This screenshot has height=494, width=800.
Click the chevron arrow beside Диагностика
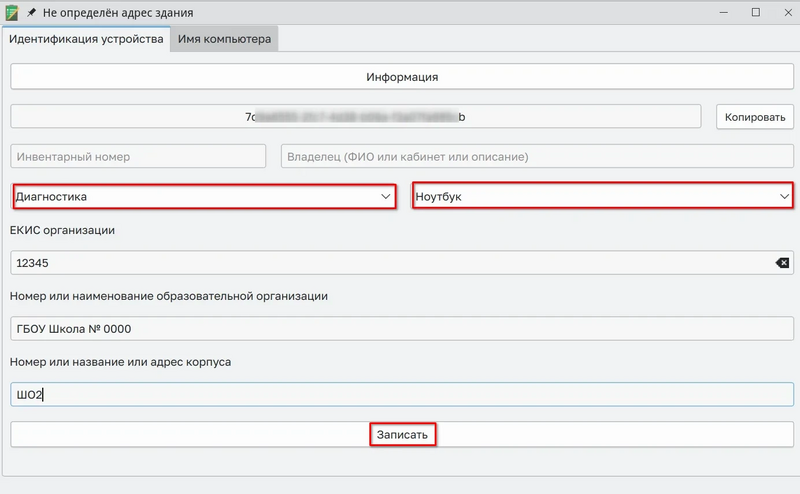tap(387, 197)
